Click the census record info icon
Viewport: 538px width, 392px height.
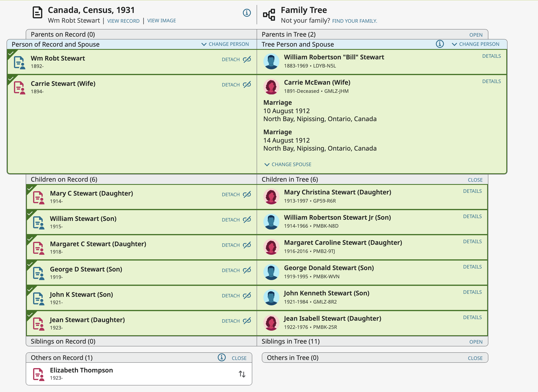[246, 13]
